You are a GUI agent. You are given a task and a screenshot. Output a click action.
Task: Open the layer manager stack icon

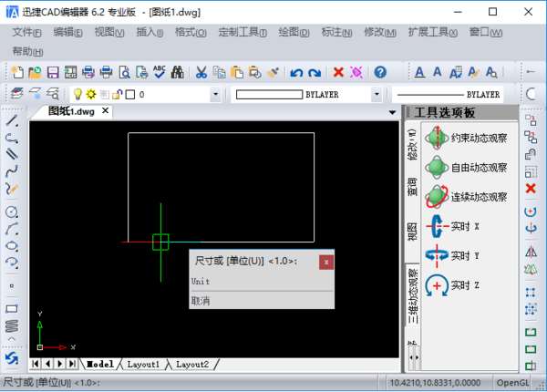(x=16, y=94)
